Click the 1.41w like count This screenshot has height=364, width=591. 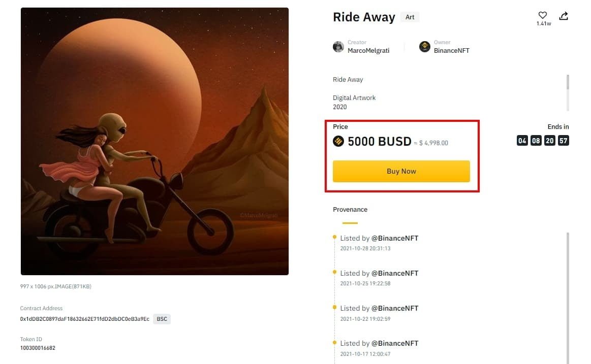click(x=543, y=23)
